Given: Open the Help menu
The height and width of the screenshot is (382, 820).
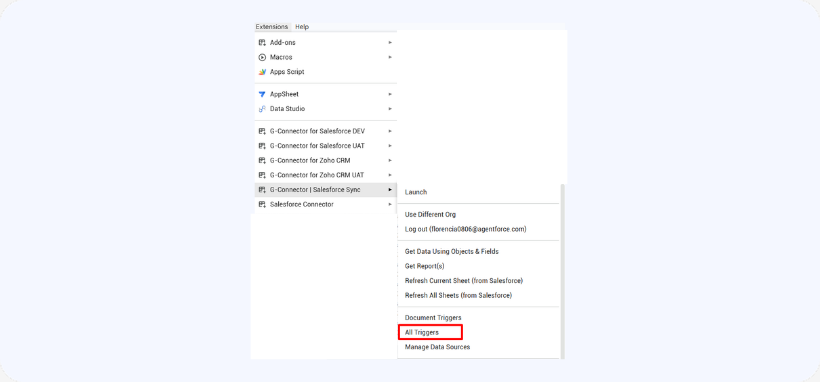Looking at the screenshot, I should pos(302,27).
